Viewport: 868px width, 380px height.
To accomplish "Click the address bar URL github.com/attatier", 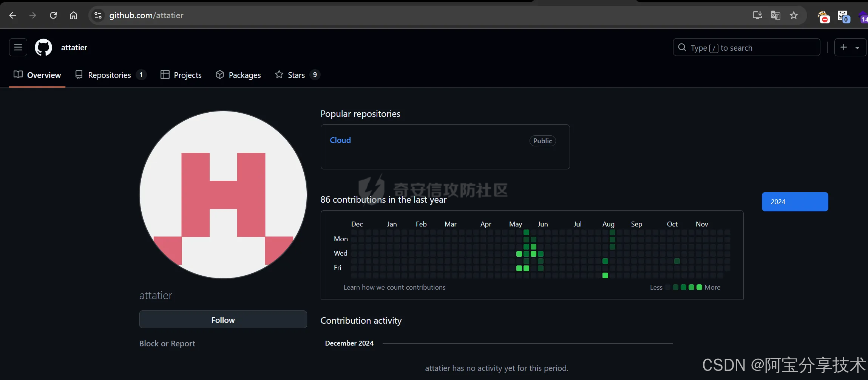I will (x=146, y=16).
